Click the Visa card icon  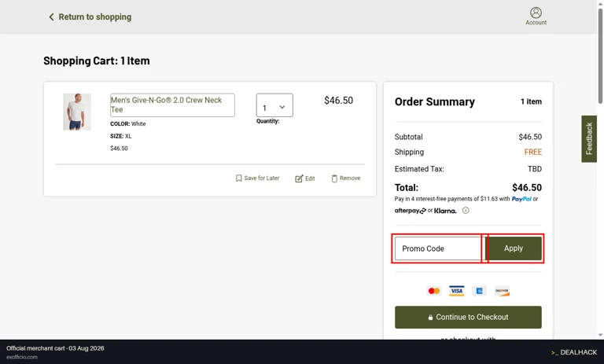pyautogui.click(x=456, y=291)
